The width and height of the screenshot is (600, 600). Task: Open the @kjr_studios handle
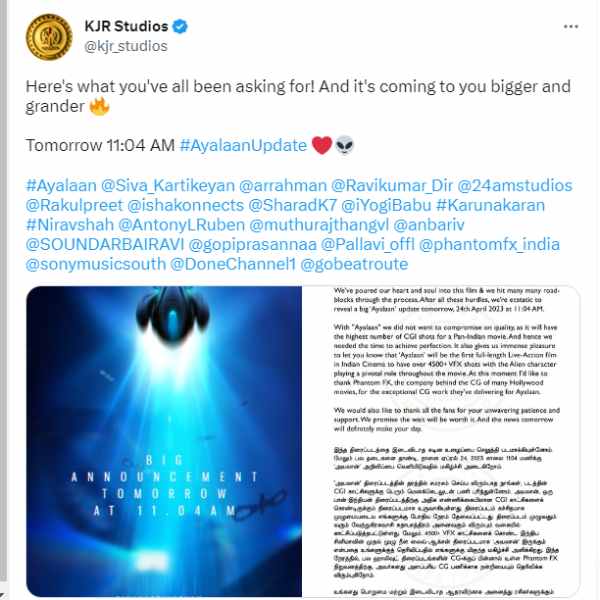point(126,46)
